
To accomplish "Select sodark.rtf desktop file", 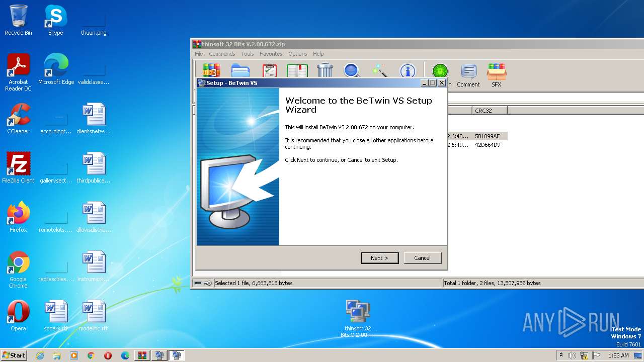I will tap(56, 316).
